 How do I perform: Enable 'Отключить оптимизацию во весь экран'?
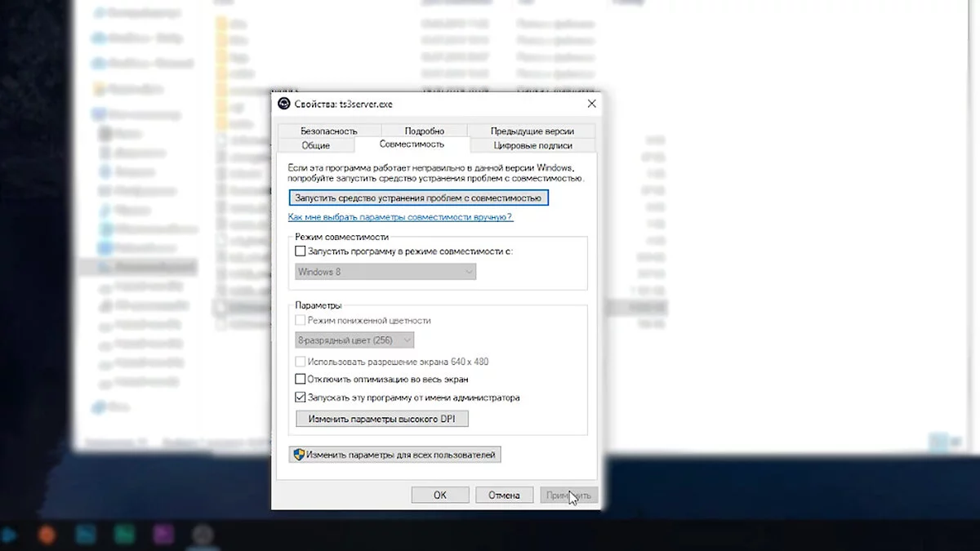coord(300,379)
